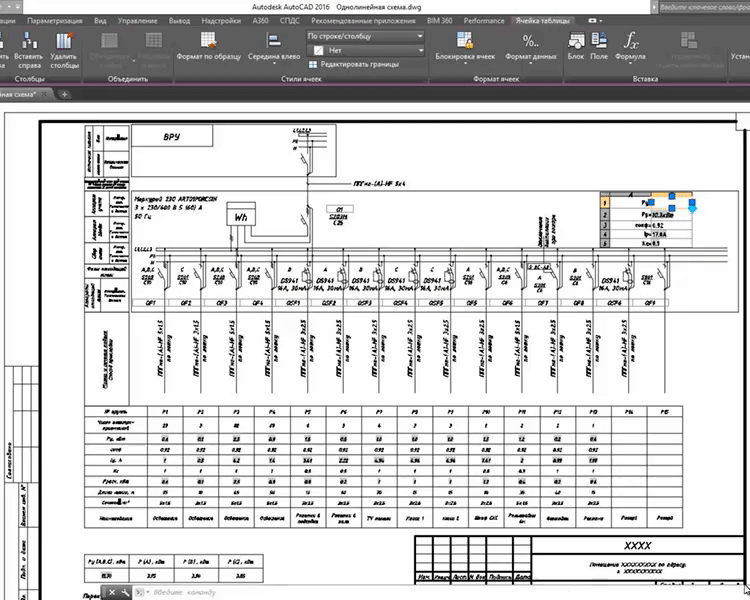Click the light blue diamond grip of the selected cell
Viewport: 750px width, 600px height.
[692, 208]
